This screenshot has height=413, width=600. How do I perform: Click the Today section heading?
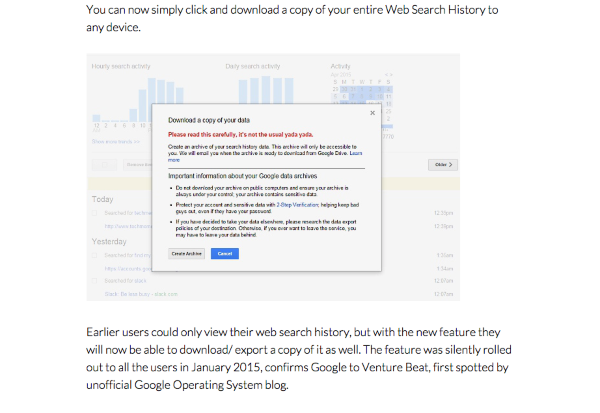(x=102, y=198)
